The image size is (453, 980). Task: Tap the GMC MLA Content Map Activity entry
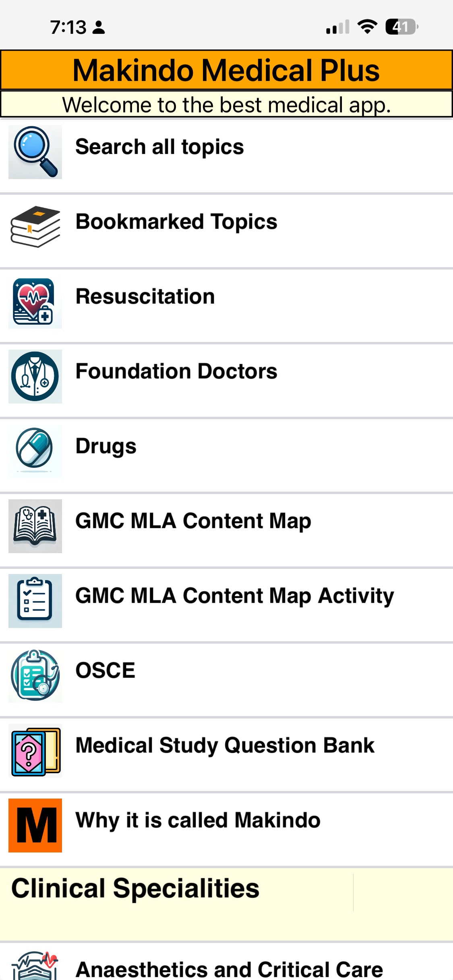click(x=234, y=596)
